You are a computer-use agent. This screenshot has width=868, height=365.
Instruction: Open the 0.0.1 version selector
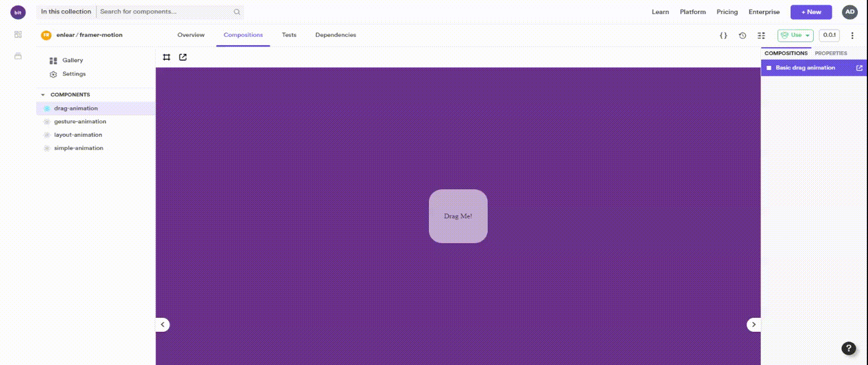[829, 35]
